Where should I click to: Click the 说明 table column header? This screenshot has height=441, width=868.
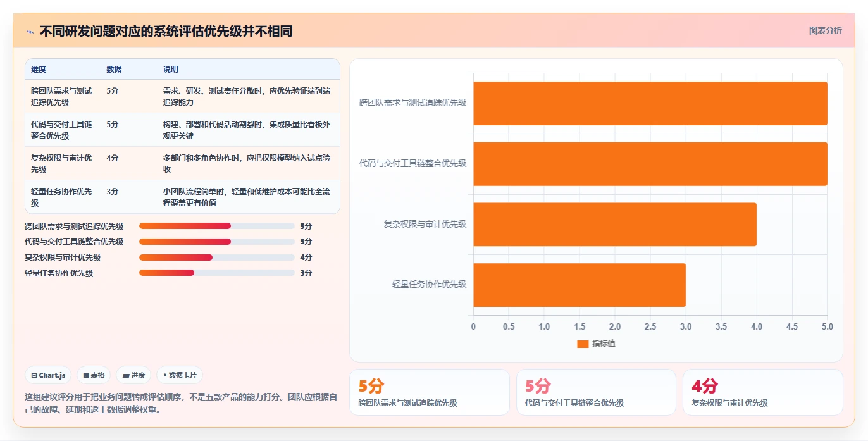point(171,70)
